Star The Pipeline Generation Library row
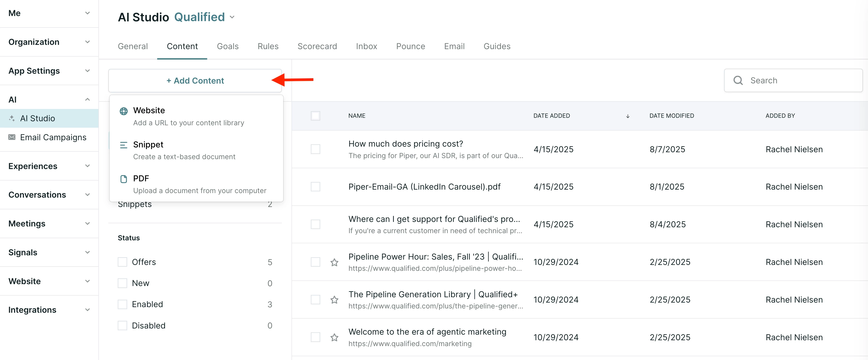Viewport: 868px width, 360px height. [x=334, y=299]
